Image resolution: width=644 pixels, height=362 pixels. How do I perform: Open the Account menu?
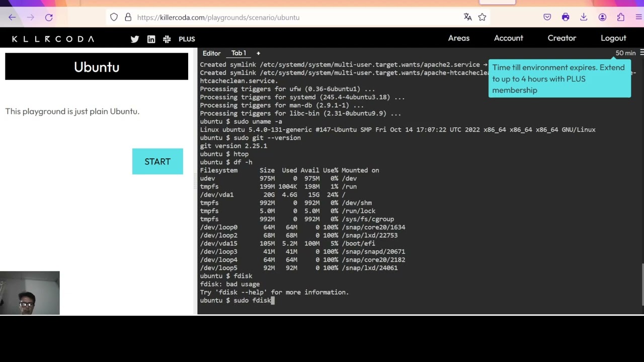(x=509, y=38)
